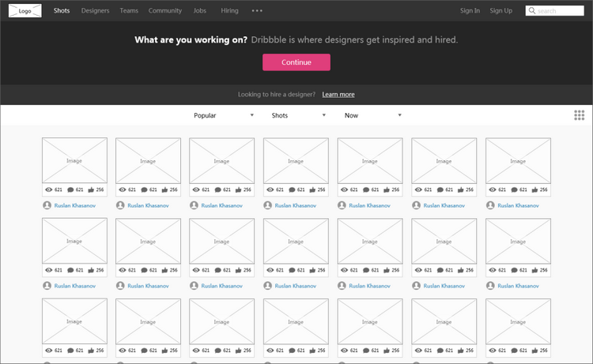
Task: Click the Logo placeholder in navbar
Action: [x=25, y=11]
